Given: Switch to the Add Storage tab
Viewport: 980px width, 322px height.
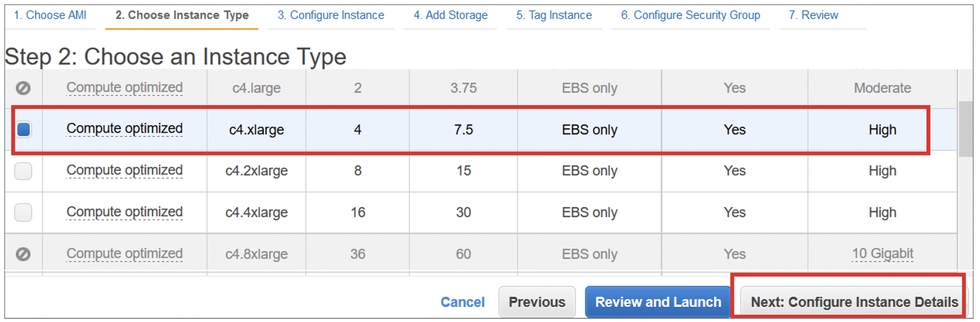Looking at the screenshot, I should 450,15.
